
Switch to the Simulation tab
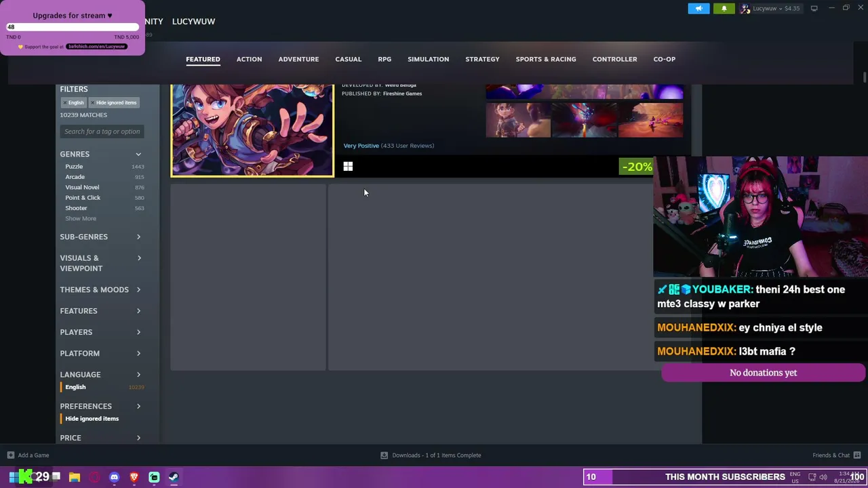(x=428, y=59)
